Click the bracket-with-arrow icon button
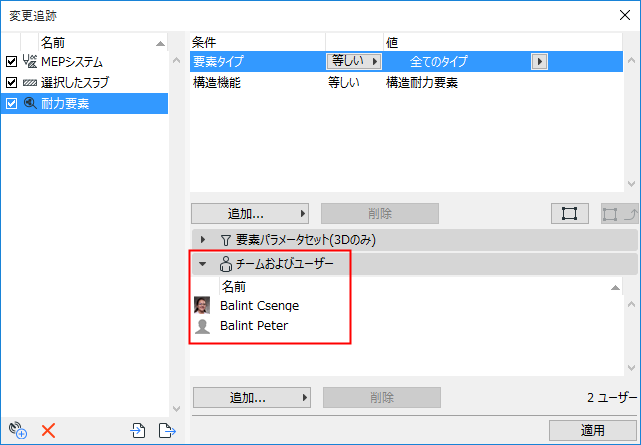The width and height of the screenshot is (641, 445). click(x=620, y=213)
